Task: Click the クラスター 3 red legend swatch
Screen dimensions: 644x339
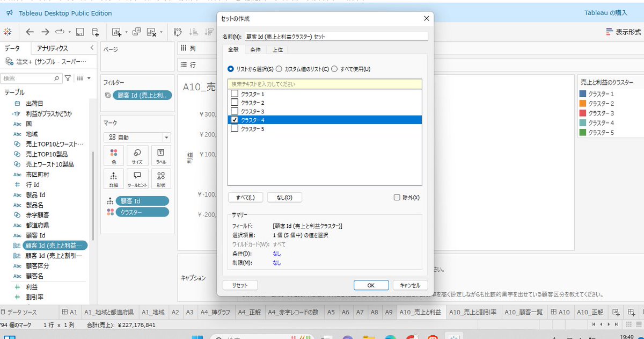Action: pyautogui.click(x=583, y=113)
